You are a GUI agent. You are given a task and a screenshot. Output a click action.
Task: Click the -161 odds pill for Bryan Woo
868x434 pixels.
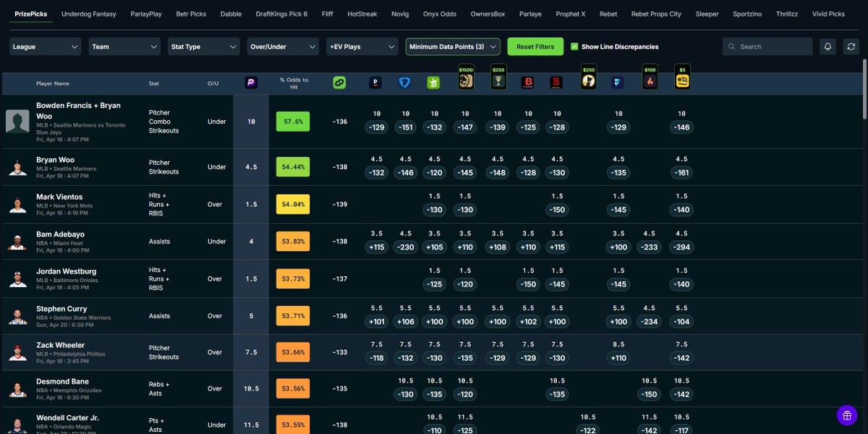point(681,173)
